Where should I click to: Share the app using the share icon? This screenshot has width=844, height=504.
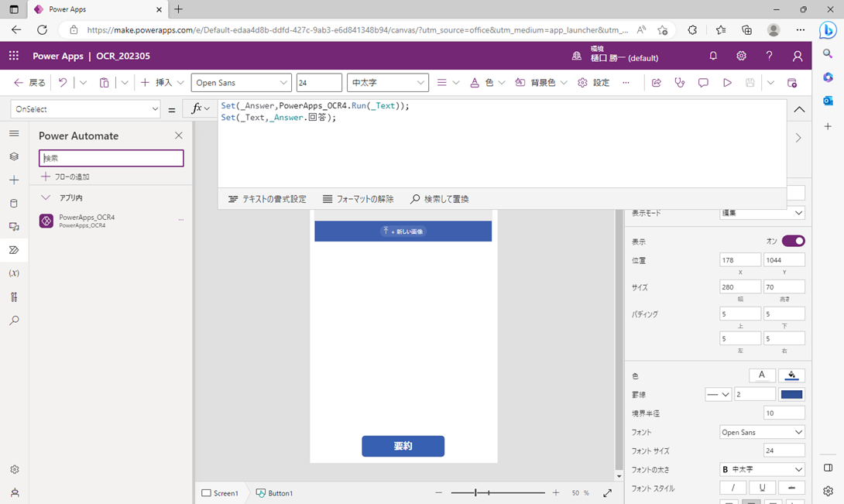coord(656,82)
